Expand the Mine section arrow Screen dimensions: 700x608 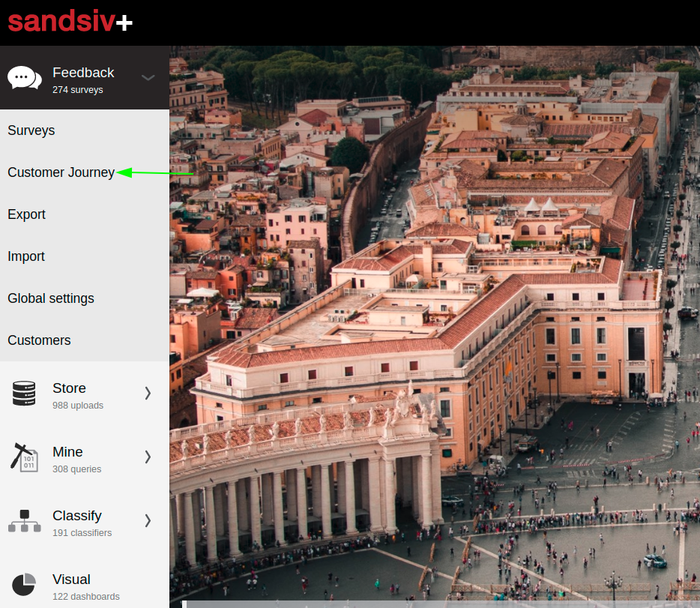tap(148, 457)
